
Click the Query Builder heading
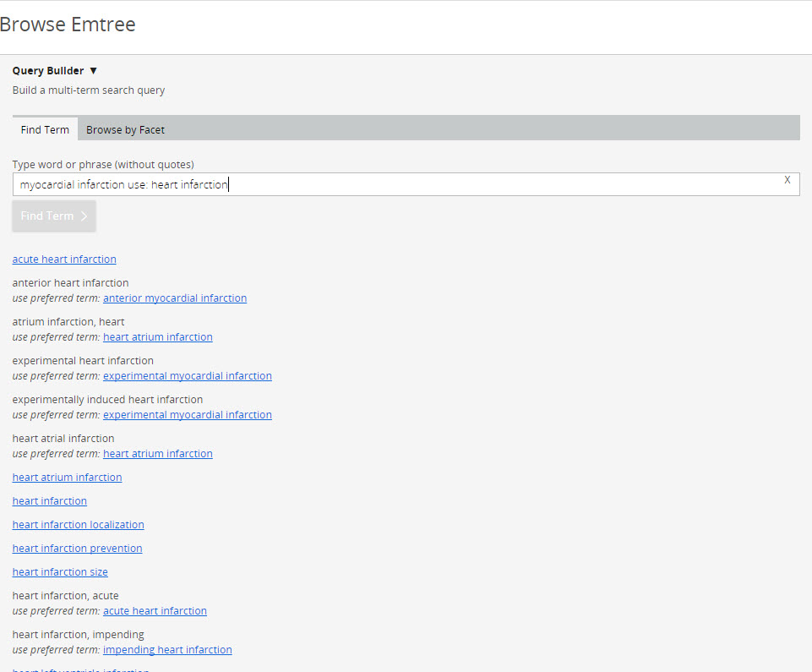tap(48, 71)
